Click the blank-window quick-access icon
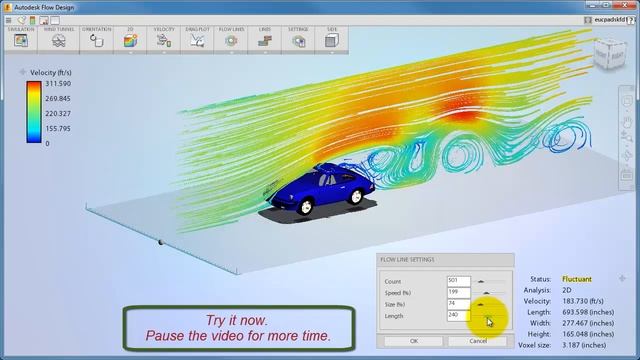This screenshot has width=640, height=360. coord(55,20)
